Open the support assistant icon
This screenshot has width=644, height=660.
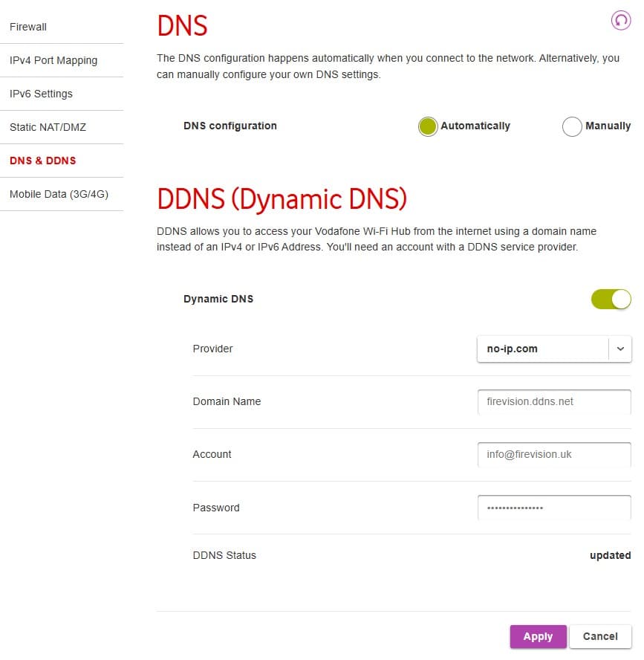click(621, 20)
